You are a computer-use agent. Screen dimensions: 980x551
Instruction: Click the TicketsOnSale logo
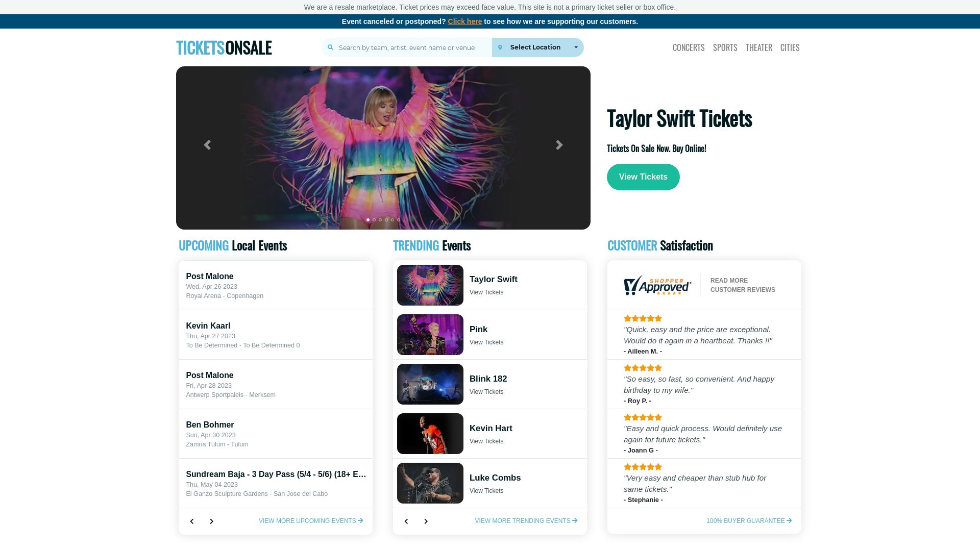(224, 47)
